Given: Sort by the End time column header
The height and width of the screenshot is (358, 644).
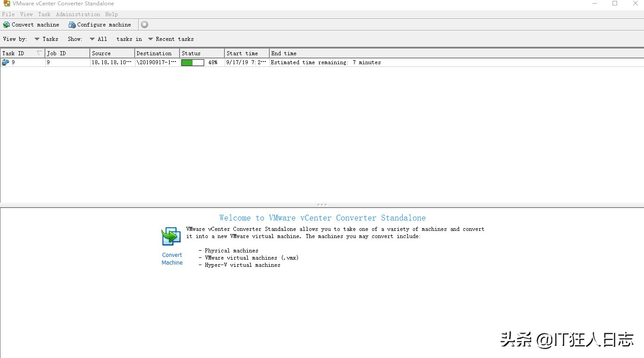Looking at the screenshot, I should click(x=456, y=53).
